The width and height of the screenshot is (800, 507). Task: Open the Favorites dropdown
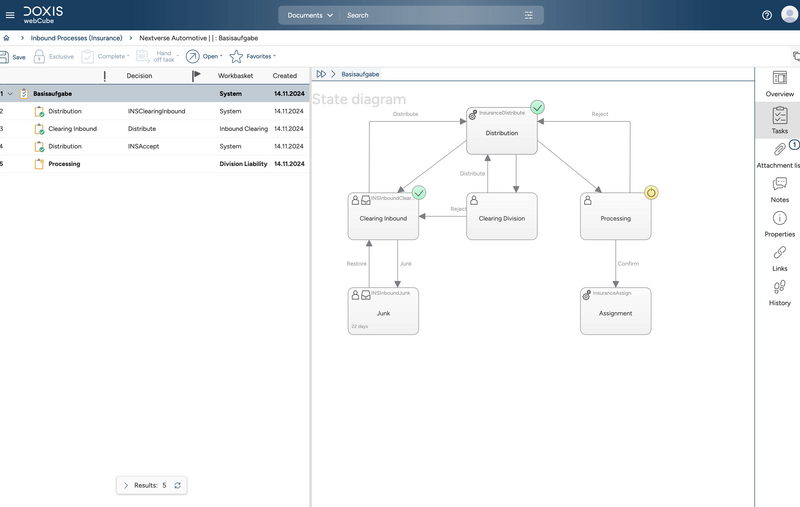[254, 57]
